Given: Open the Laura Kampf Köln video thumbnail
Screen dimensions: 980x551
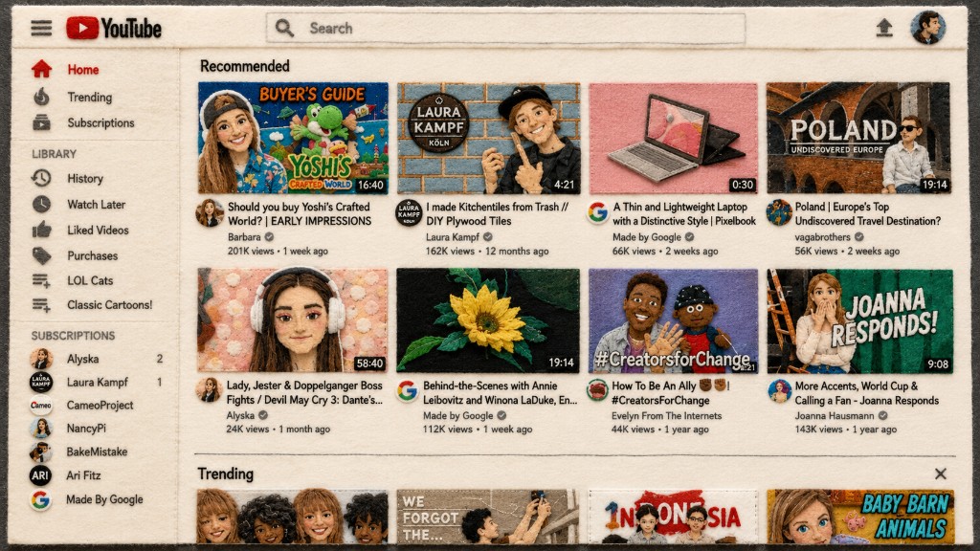Looking at the screenshot, I should click(x=488, y=138).
